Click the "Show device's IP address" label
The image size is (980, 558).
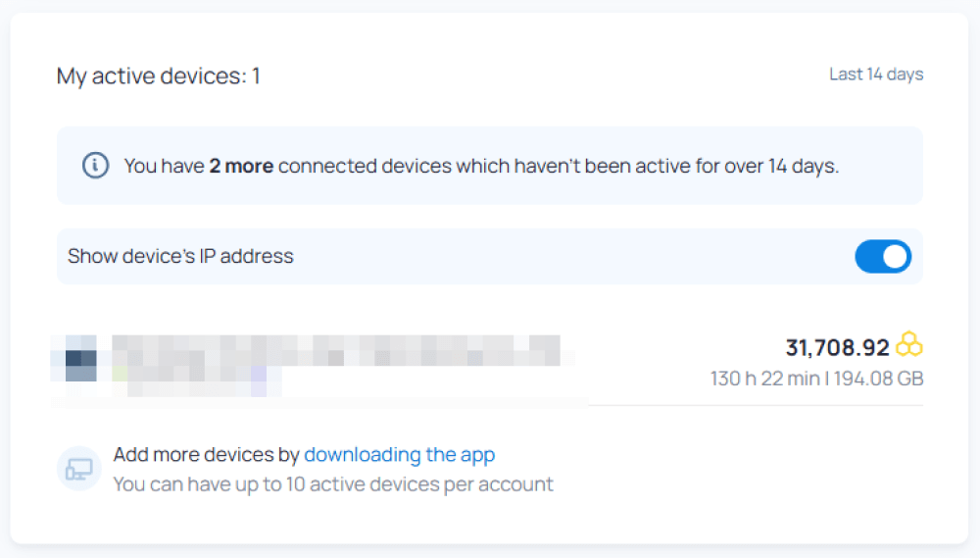pos(180,257)
